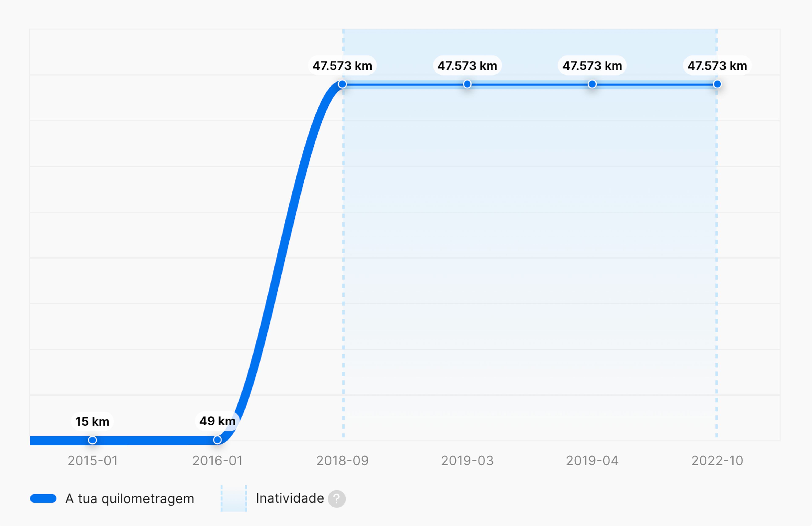Click the Inatividade legend text
This screenshot has height=526, width=812.
(290, 498)
